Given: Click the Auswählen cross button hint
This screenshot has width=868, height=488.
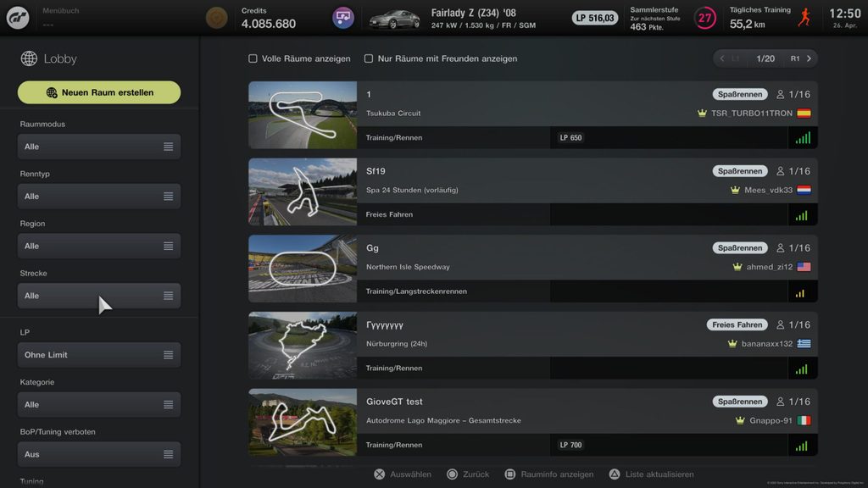Looking at the screenshot, I should tap(403, 474).
